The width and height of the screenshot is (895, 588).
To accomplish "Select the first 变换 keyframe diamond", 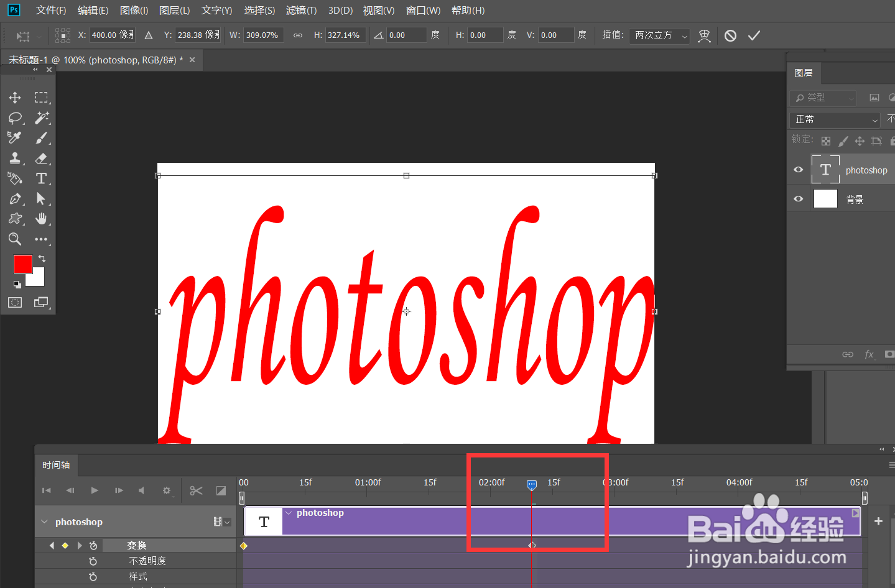I will click(244, 545).
